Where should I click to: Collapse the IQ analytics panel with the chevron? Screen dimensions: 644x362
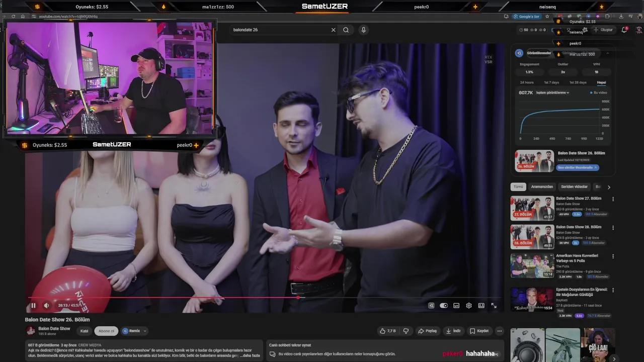click(x=607, y=53)
